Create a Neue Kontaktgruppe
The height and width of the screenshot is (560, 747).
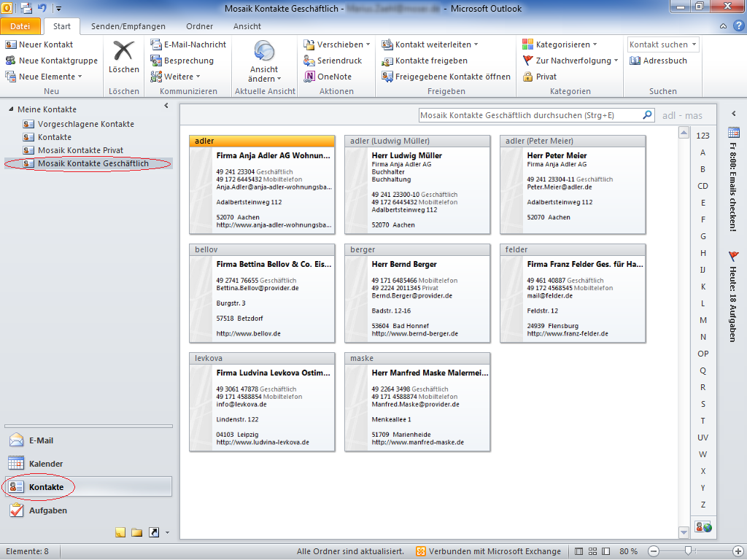tap(52, 61)
